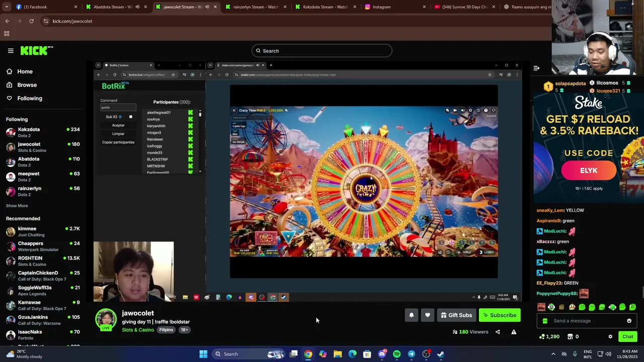
Task: Switch to the rainzerlyn Stream tab
Action: [255, 7]
